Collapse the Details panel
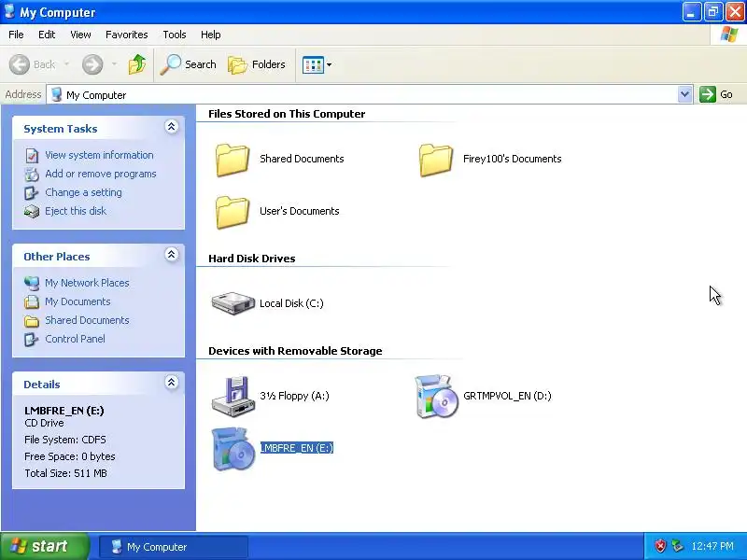 tap(172, 383)
